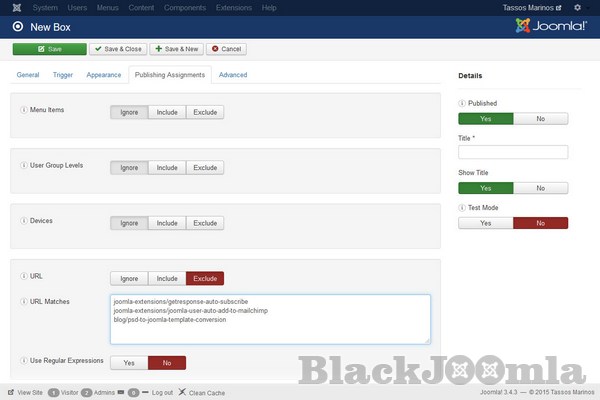The image size is (600, 400).
Task: Click inside the Title text field
Action: tap(513, 152)
